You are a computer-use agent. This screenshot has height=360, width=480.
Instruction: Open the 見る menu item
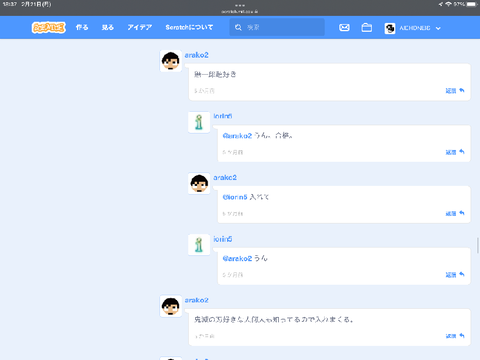click(x=108, y=27)
